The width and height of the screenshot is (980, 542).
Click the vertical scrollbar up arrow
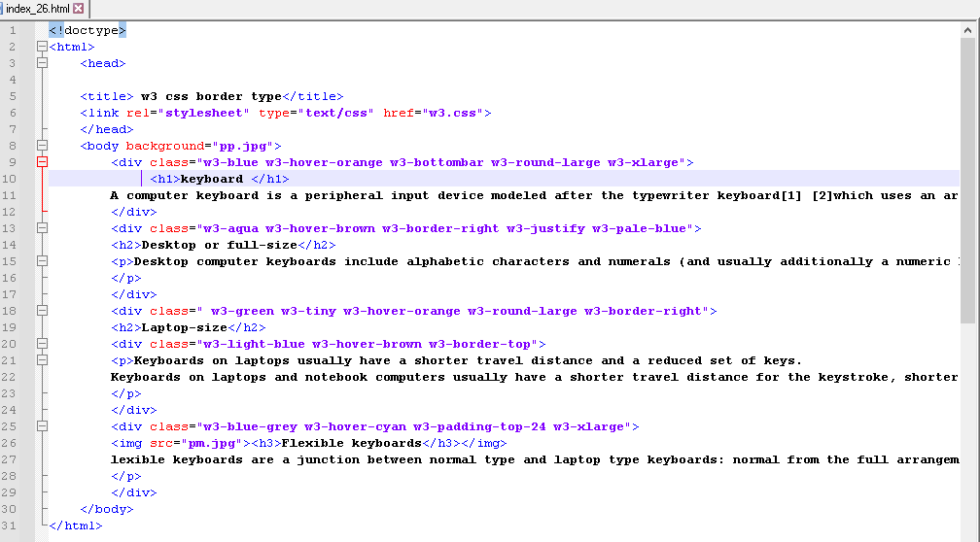point(967,31)
